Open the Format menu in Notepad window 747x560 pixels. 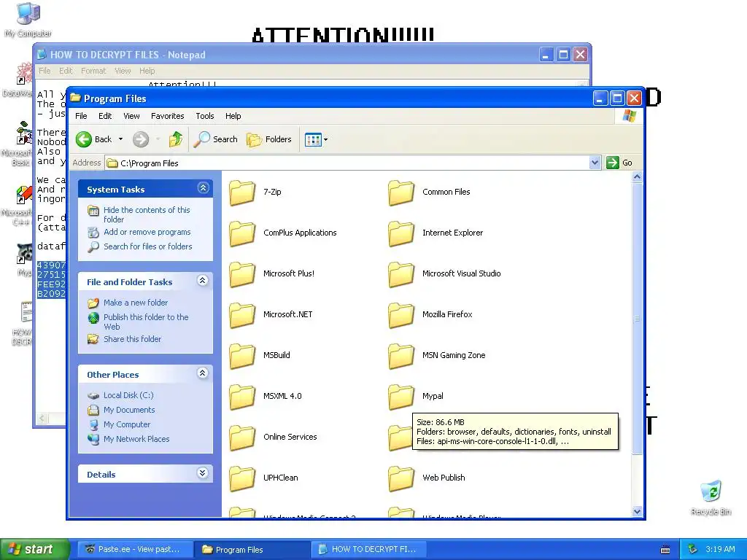[93, 71]
